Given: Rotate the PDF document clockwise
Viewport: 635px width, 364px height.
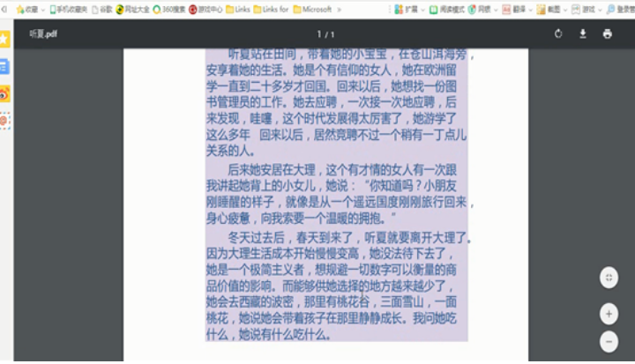Looking at the screenshot, I should 558,34.
